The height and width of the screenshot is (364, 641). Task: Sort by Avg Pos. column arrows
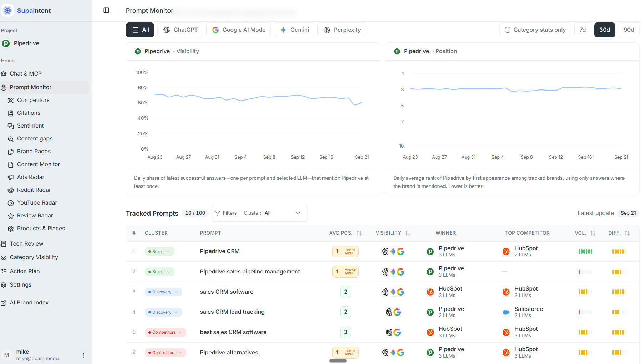point(359,233)
